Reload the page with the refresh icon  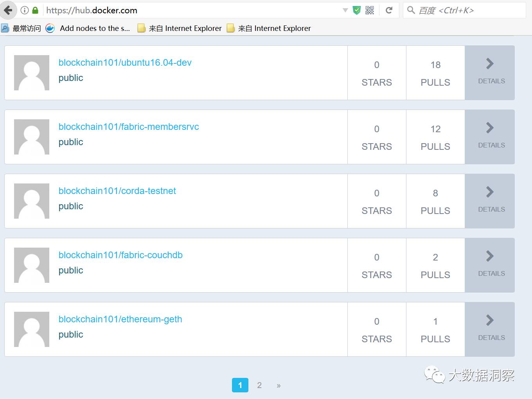click(389, 11)
